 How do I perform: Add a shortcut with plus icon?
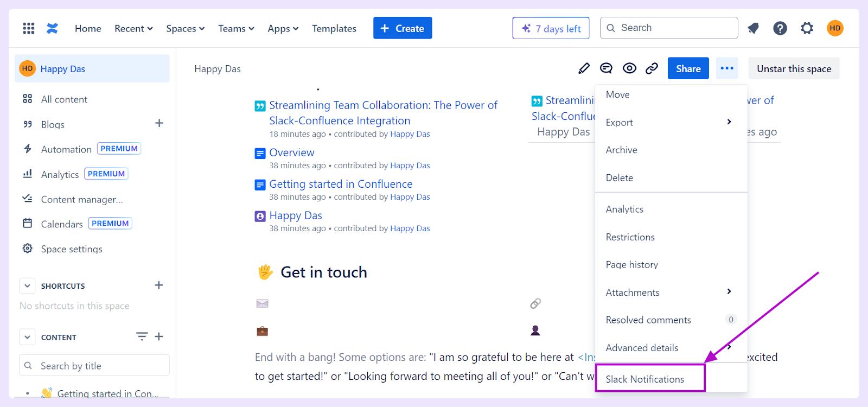[159, 285]
